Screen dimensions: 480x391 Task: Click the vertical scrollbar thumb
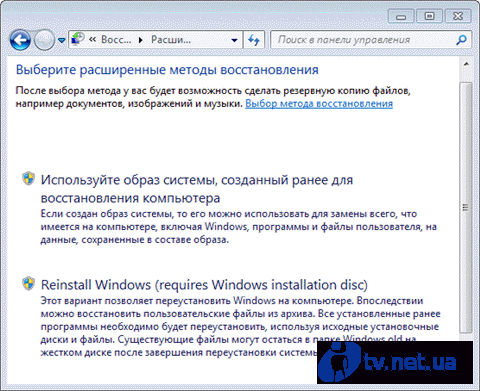click(x=466, y=207)
